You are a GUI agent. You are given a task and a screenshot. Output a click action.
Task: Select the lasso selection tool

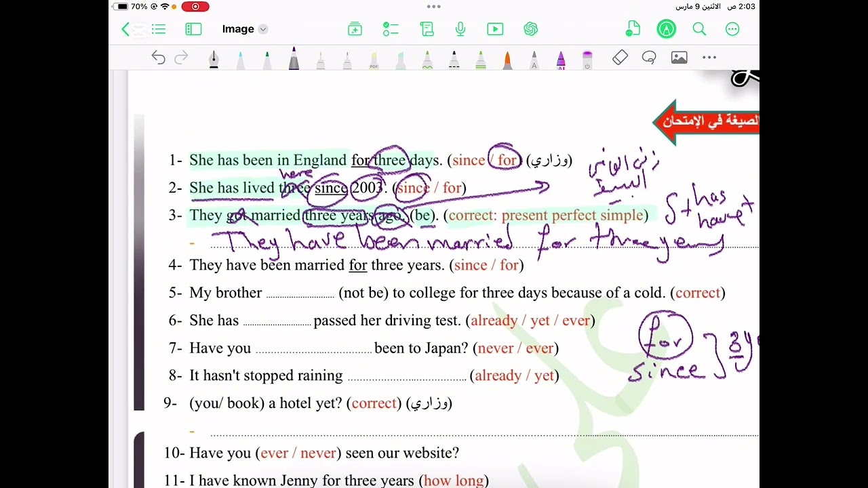pyautogui.click(x=649, y=58)
